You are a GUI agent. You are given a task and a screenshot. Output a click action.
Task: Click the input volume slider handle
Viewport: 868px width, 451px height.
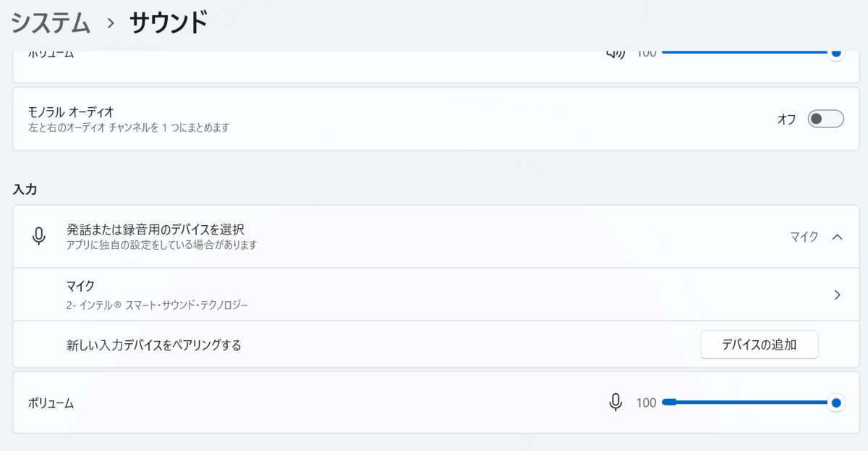coord(836,402)
